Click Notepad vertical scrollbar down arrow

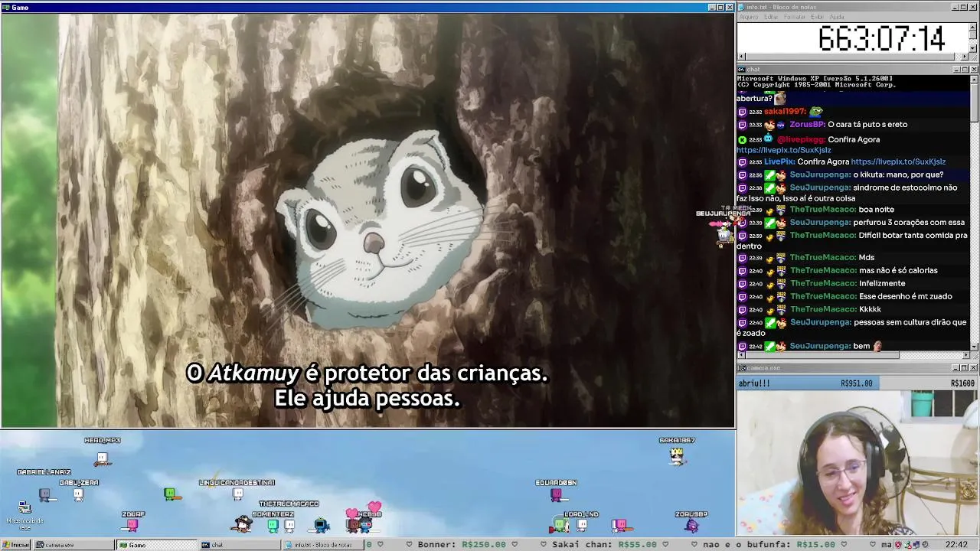974,48
